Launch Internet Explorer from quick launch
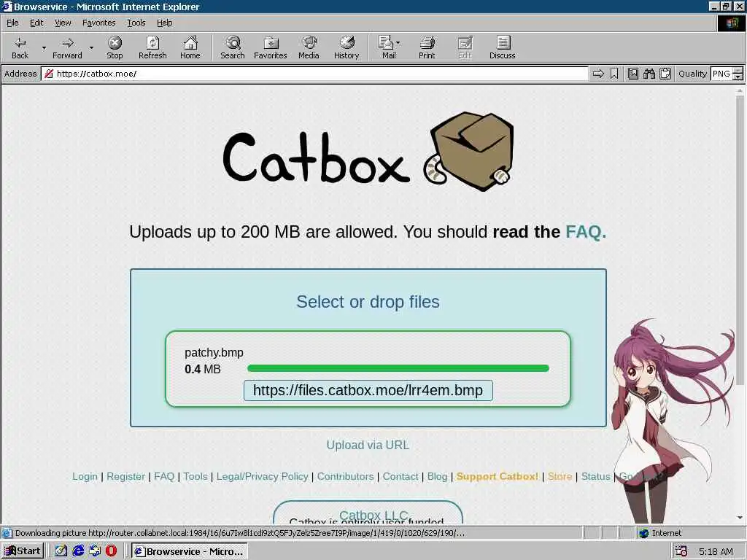The width and height of the screenshot is (747, 560). 78,551
